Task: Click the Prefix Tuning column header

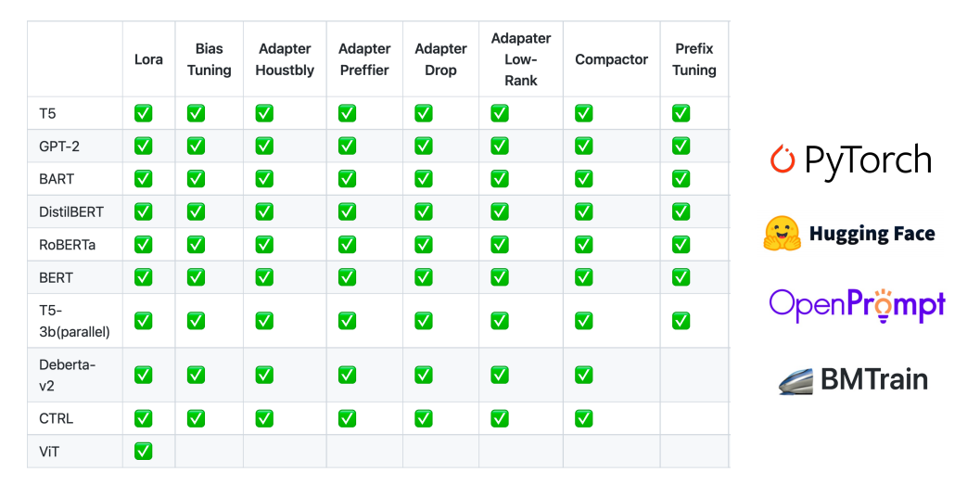Action: pyautogui.click(x=694, y=59)
